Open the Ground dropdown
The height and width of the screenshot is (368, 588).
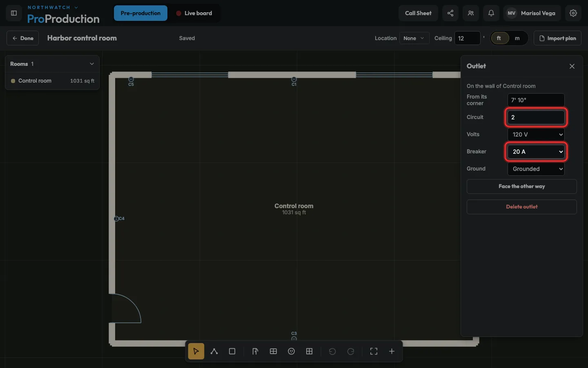pyautogui.click(x=536, y=169)
